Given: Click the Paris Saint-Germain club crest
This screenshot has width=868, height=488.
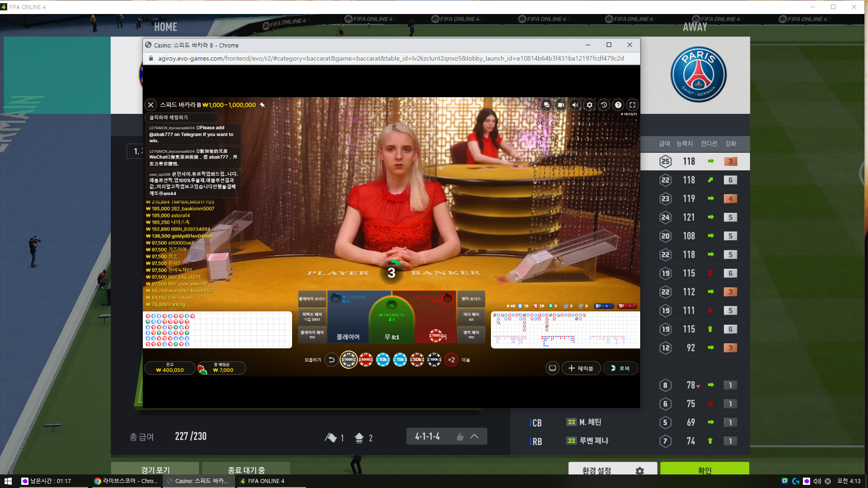Looking at the screenshot, I should click(698, 75).
